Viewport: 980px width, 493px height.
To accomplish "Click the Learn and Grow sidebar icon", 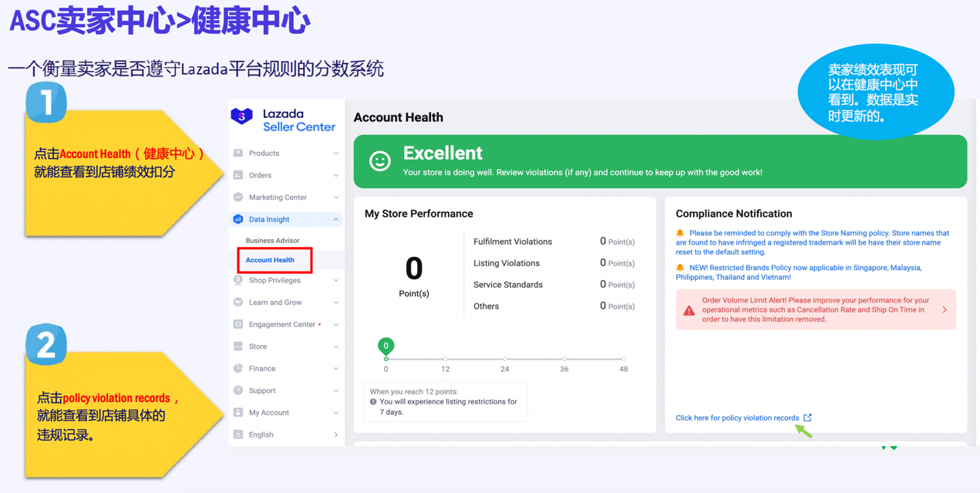I will 238,302.
